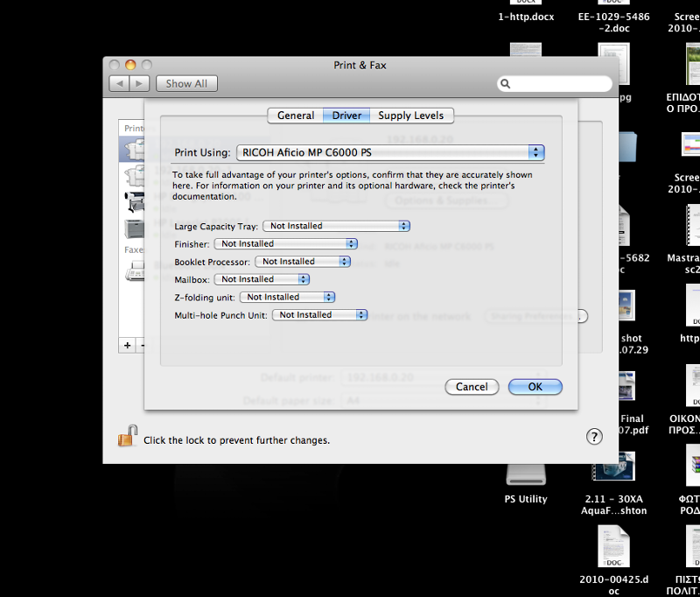Open the Mailbox dropdown
This screenshot has height=597, width=700.
[x=262, y=279]
